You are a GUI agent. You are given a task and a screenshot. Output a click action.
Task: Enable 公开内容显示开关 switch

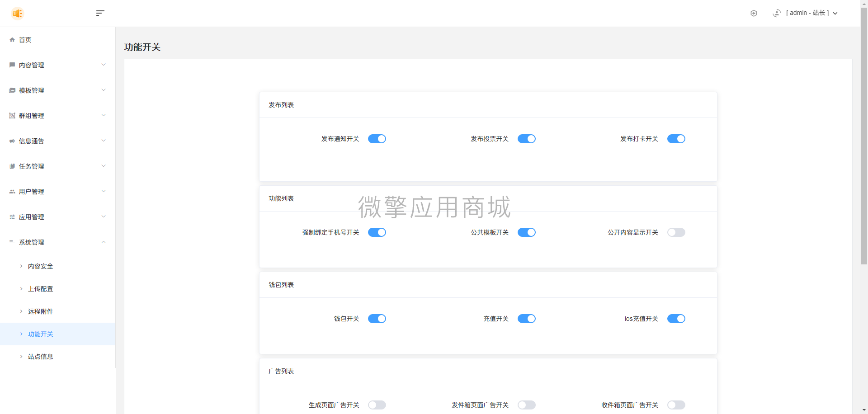[x=676, y=232]
